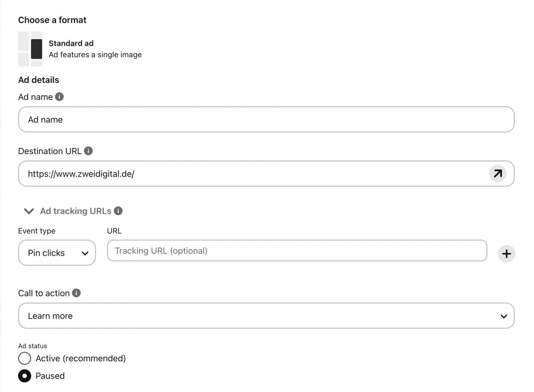This screenshot has width=534, height=392.
Task: Click the Pin clicks dropdown chevron
Action: pyautogui.click(x=85, y=253)
